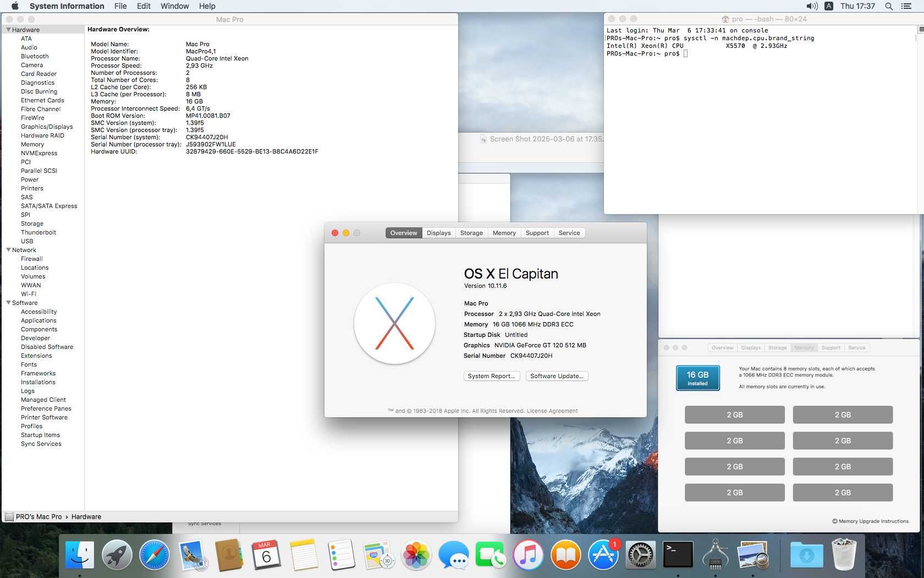
Task: Switch to Service tab in About window
Action: [x=569, y=233]
